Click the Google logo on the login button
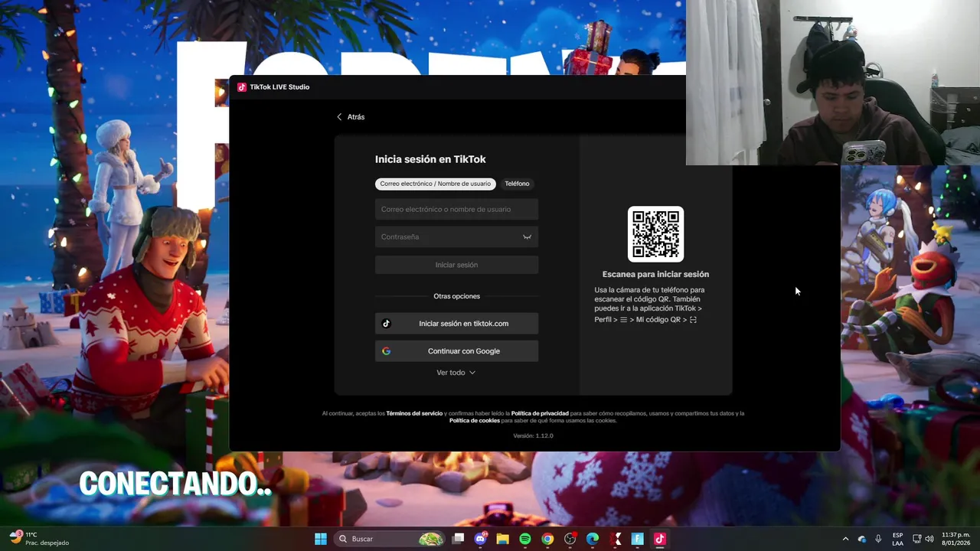Image resolution: width=980 pixels, height=551 pixels. [386, 351]
